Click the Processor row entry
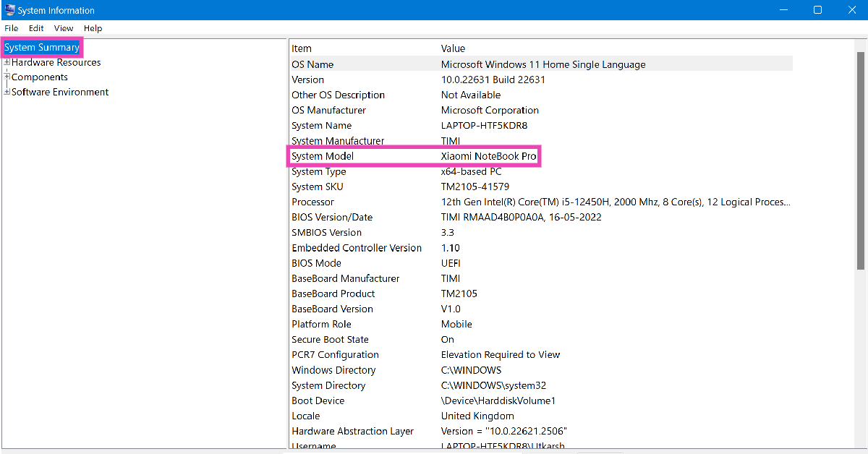This screenshot has width=868, height=454. coord(312,202)
